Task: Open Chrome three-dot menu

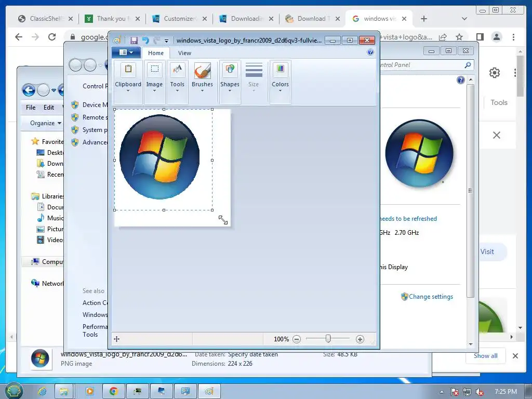Action: (x=514, y=37)
